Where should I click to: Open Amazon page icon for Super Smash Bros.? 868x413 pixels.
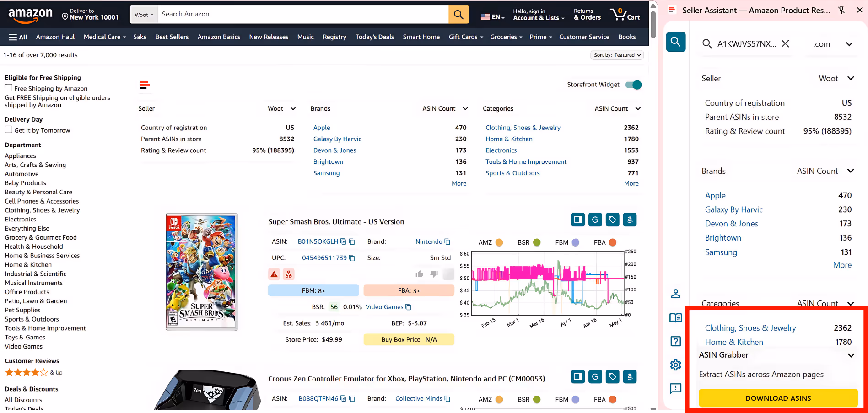[630, 220]
